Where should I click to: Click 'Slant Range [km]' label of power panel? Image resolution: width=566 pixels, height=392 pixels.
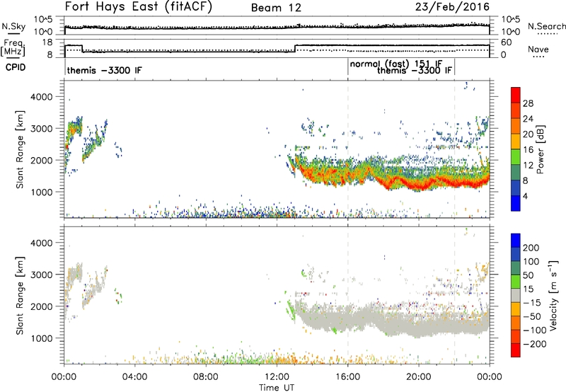coord(20,149)
